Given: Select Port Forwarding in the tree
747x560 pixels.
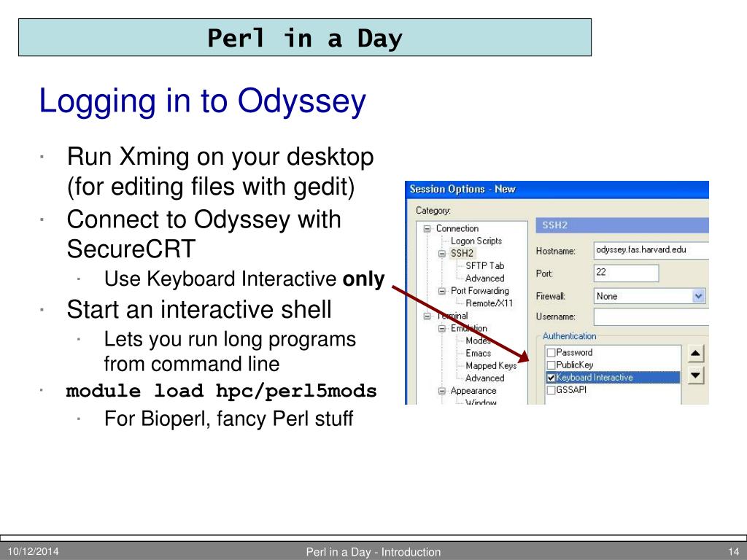Looking at the screenshot, I should coord(480,291).
